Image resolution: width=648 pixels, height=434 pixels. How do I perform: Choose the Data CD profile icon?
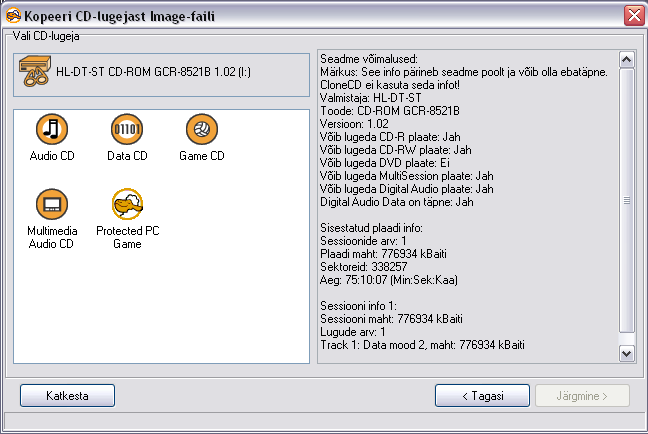tap(127, 129)
